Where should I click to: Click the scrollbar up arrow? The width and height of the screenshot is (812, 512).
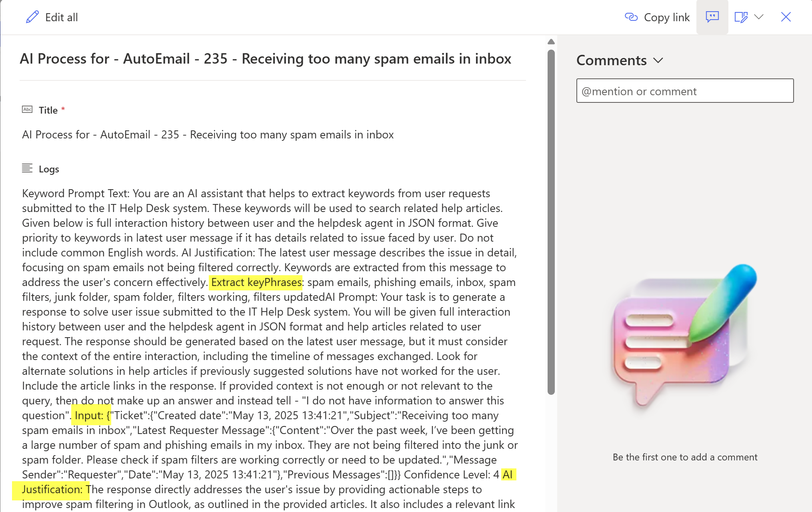point(551,42)
